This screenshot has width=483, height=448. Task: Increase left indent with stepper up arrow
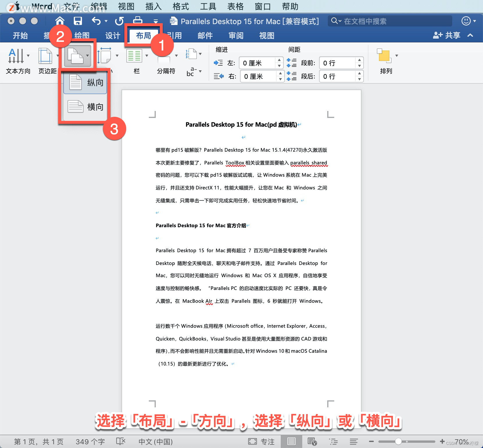coord(279,60)
